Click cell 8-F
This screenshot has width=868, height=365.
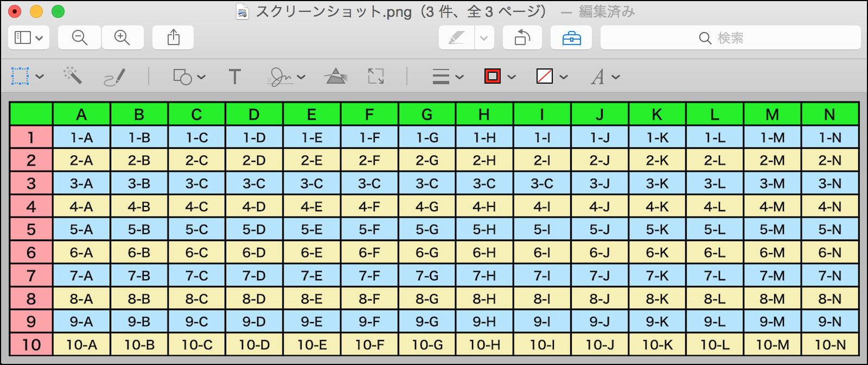[x=369, y=298]
